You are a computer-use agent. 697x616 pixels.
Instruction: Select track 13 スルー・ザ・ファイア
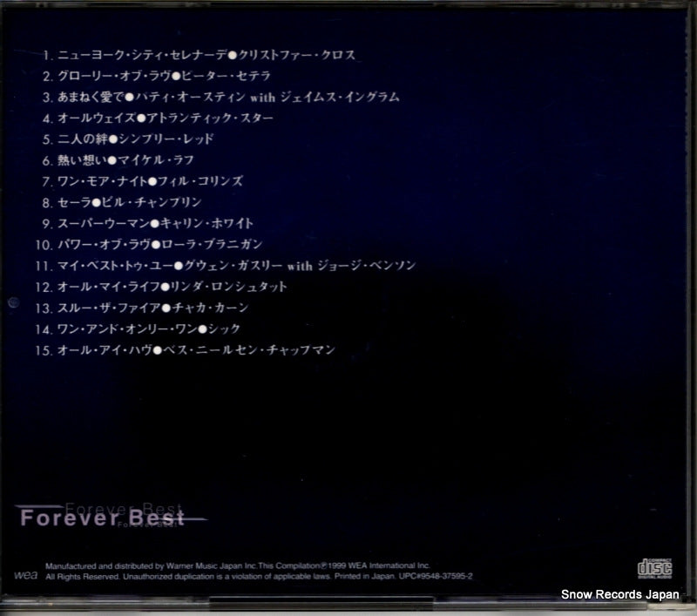[110, 308]
